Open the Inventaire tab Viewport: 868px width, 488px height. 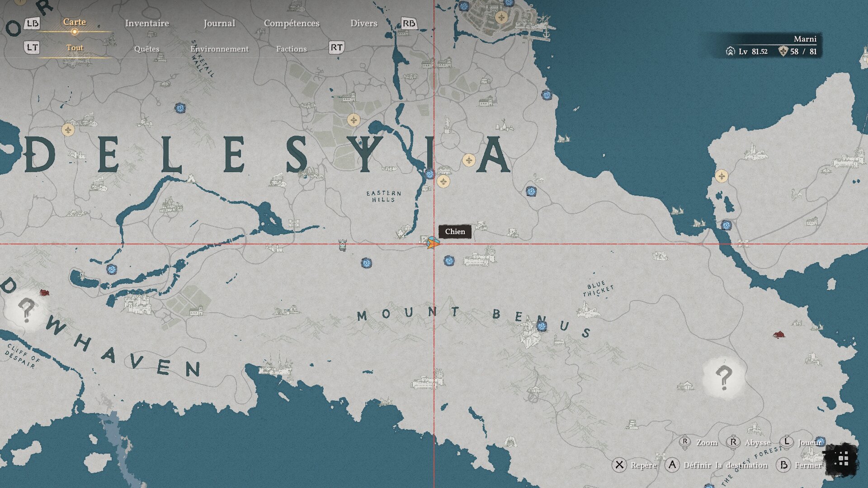coord(147,23)
